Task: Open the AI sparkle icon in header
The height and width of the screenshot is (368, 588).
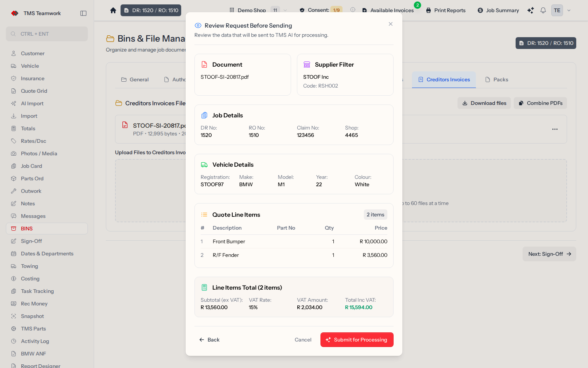Action: (x=530, y=10)
